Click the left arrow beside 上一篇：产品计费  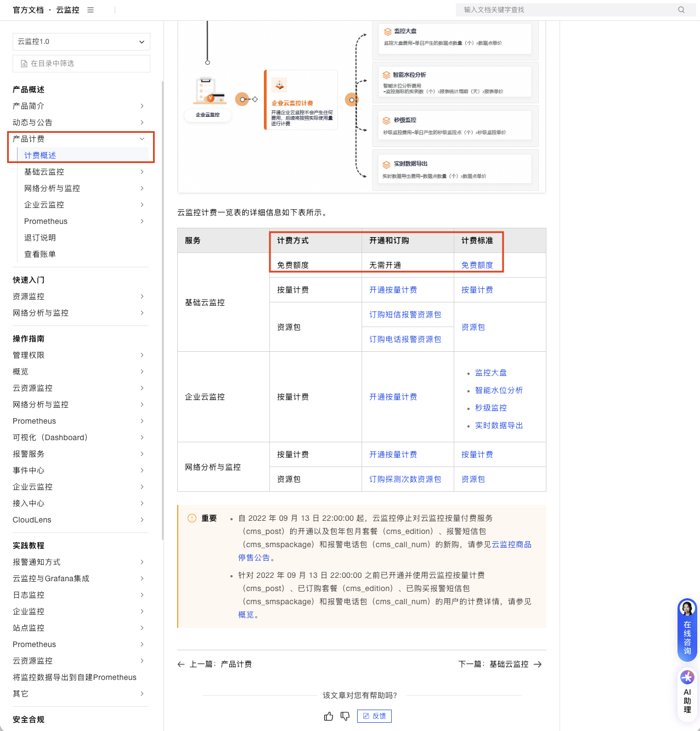pos(181,664)
